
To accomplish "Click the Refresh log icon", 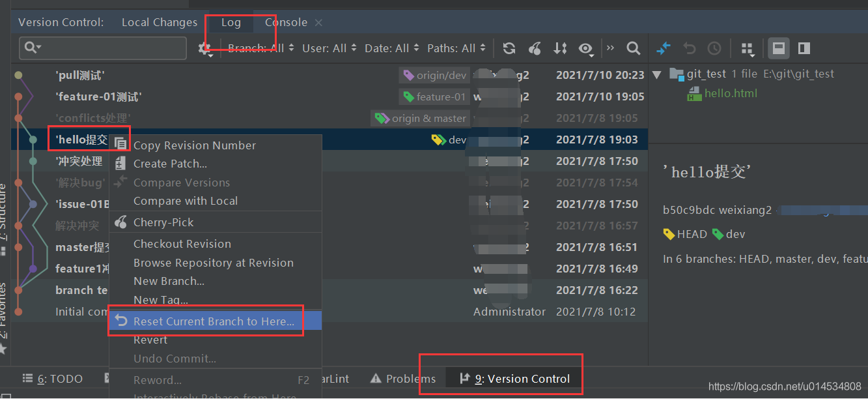I will [x=509, y=48].
